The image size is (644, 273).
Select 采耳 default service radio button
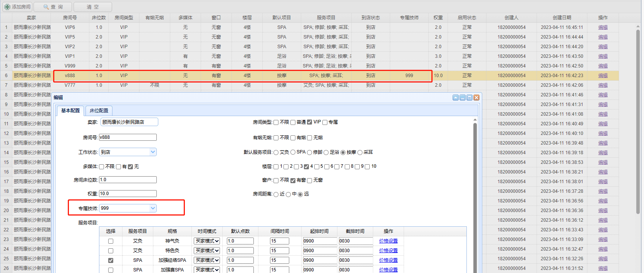360,153
